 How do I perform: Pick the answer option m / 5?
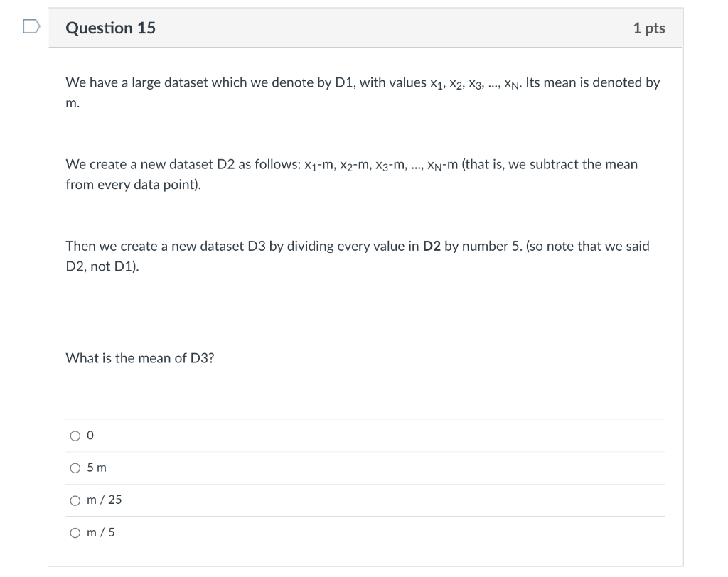click(75, 532)
